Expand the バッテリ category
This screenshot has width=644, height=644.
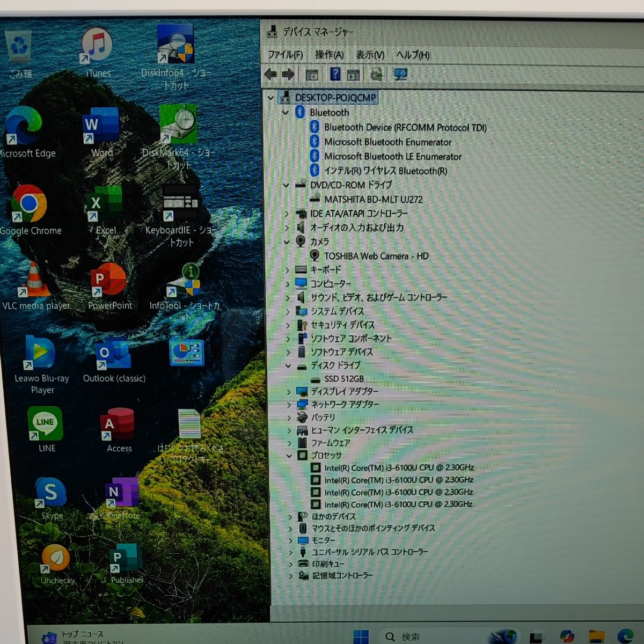pyautogui.click(x=289, y=418)
